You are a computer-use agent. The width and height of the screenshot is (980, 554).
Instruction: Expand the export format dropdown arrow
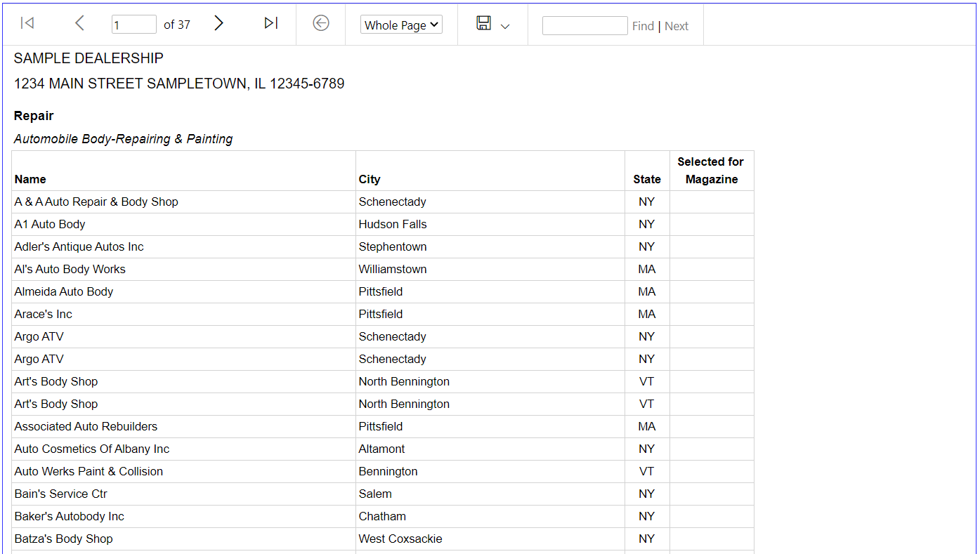(x=505, y=27)
